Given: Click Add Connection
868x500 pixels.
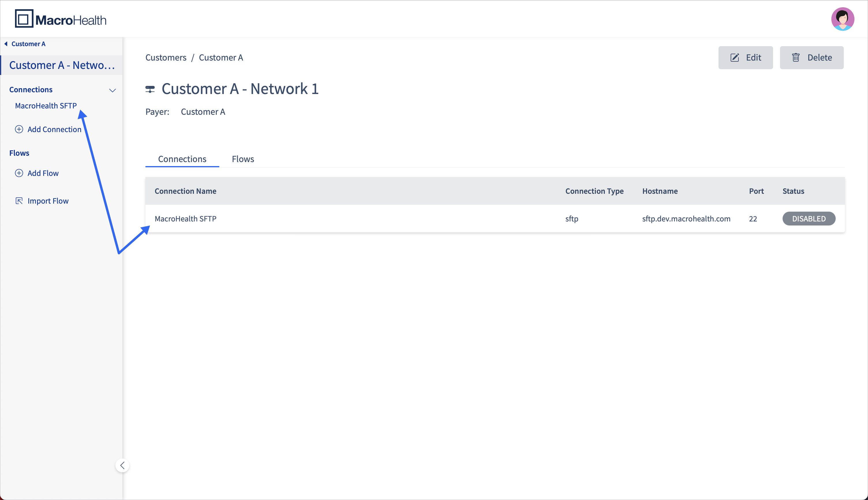Looking at the screenshot, I should click(x=48, y=129).
